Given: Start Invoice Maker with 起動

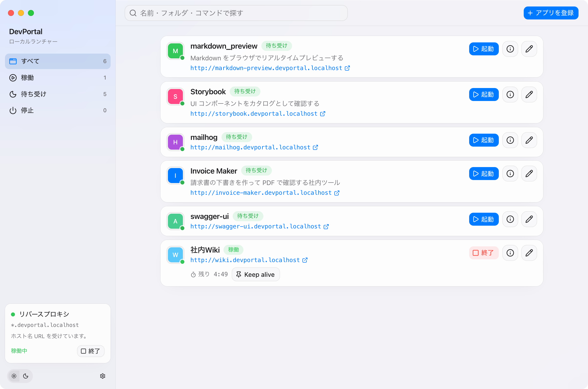Looking at the screenshot, I should 484,174.
